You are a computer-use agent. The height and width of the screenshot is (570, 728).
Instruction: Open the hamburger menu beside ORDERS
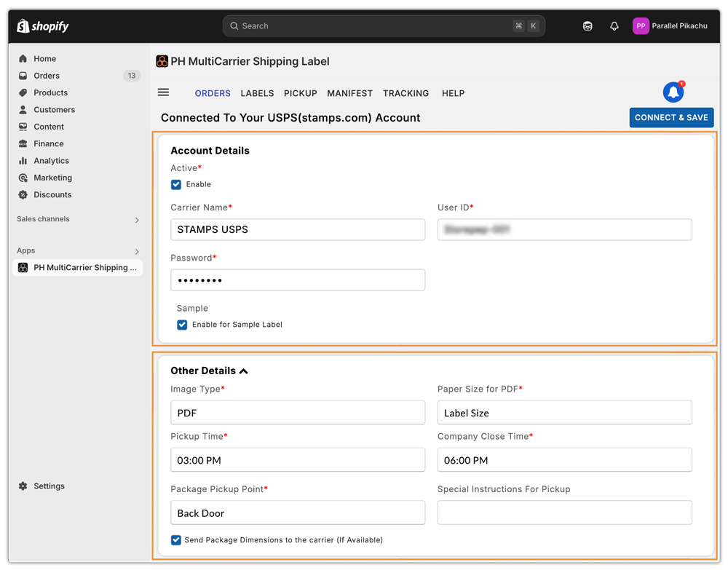point(163,92)
